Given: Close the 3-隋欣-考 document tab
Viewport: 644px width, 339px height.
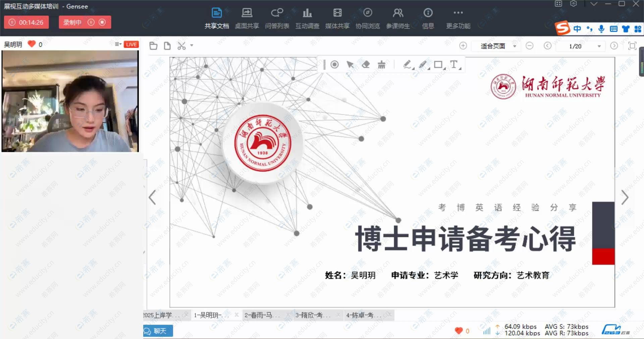Looking at the screenshot, I should click(x=338, y=315).
